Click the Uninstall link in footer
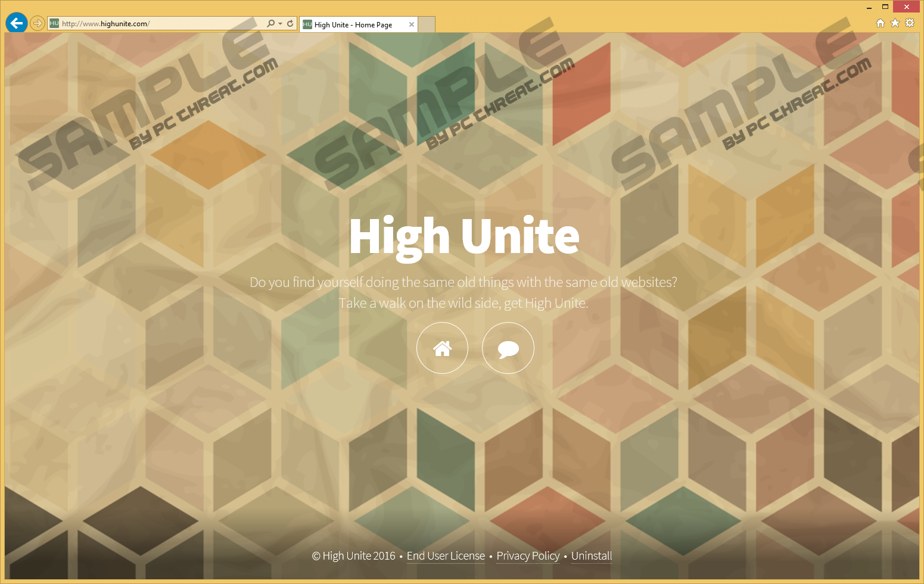924x584 pixels. coord(591,556)
